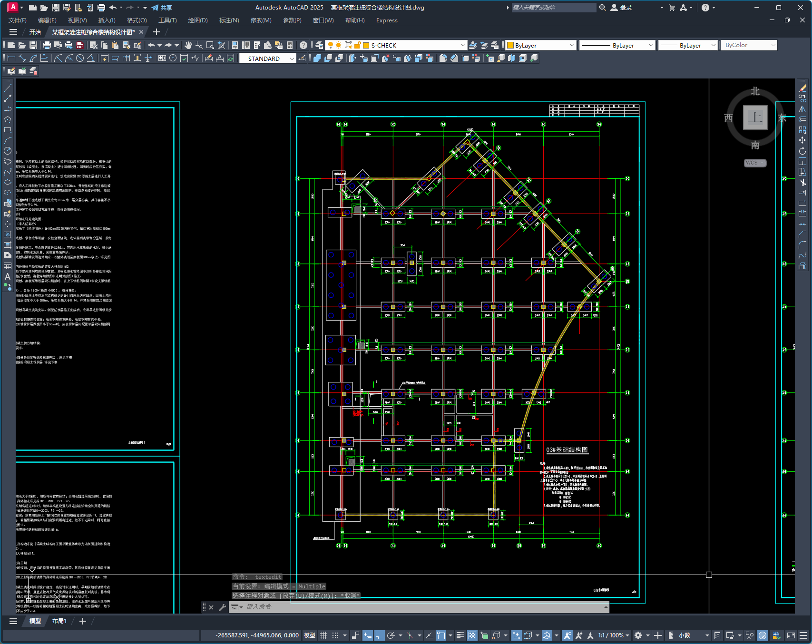Click the Plot (print) toolbar icon
Image resolution: width=812 pixels, height=644 pixels.
pos(47,45)
